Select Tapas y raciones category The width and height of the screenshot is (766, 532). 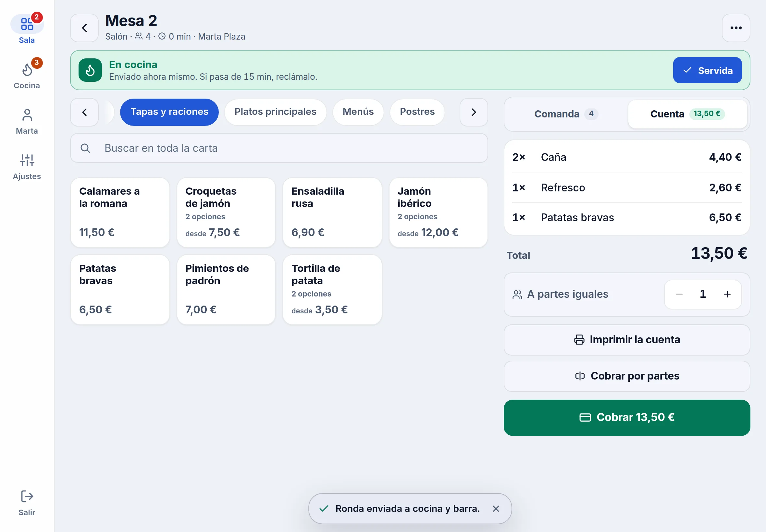[x=169, y=112]
